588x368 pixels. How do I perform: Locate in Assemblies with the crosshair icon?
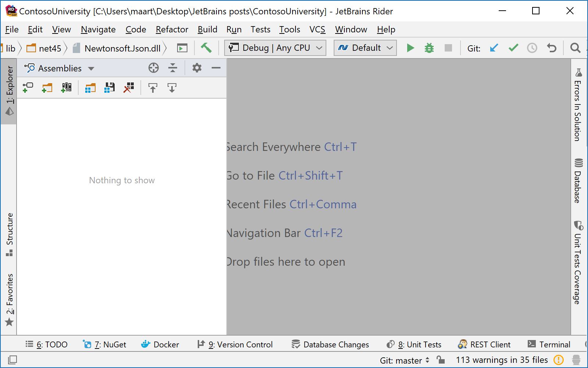pos(154,68)
